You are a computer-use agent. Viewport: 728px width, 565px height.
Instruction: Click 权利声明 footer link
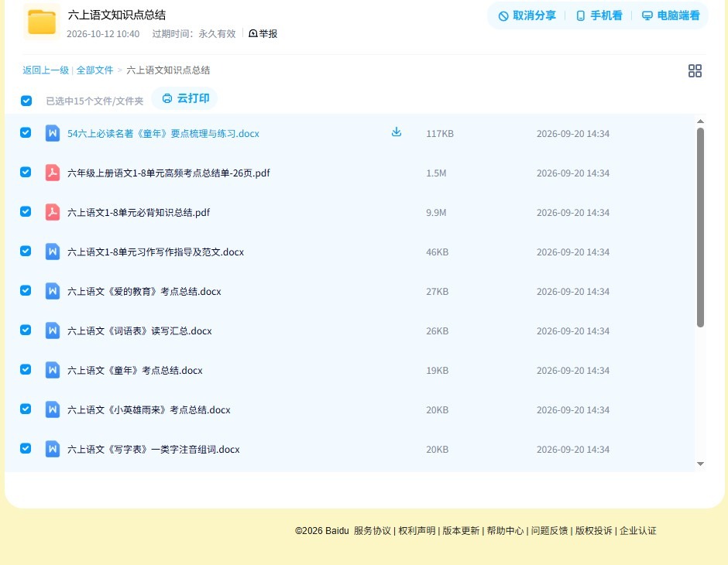[x=417, y=531]
